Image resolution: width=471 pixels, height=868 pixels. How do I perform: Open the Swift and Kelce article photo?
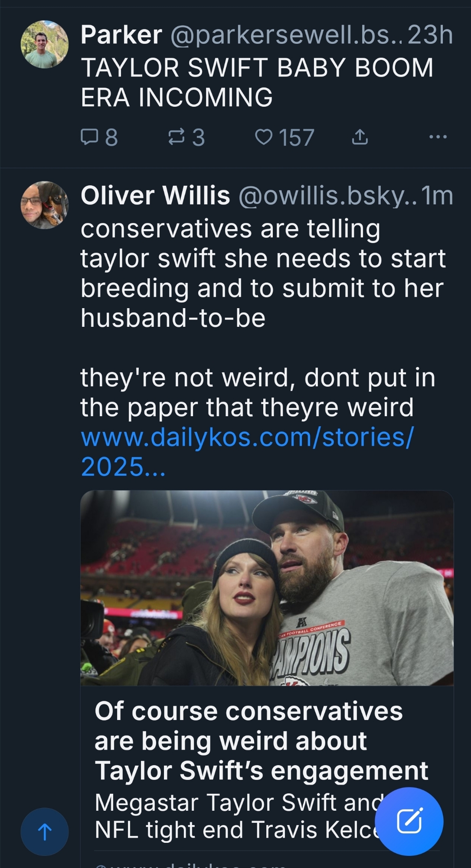[267, 588]
